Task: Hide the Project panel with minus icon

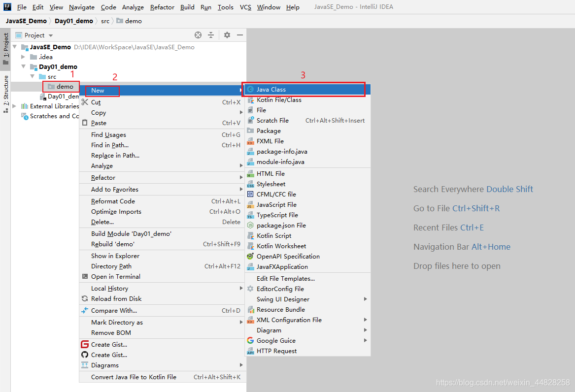Action: point(240,35)
